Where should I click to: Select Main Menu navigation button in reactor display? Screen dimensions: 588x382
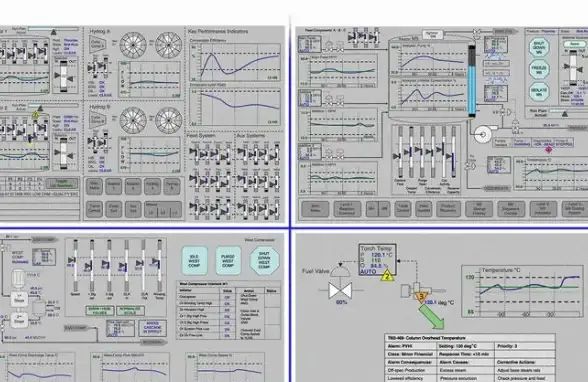[315, 209]
